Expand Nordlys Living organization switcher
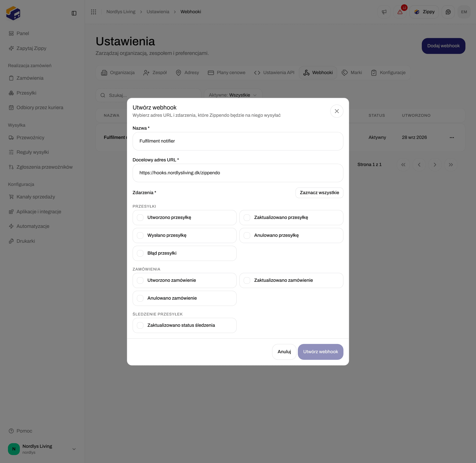The height and width of the screenshot is (463, 476). (42, 449)
